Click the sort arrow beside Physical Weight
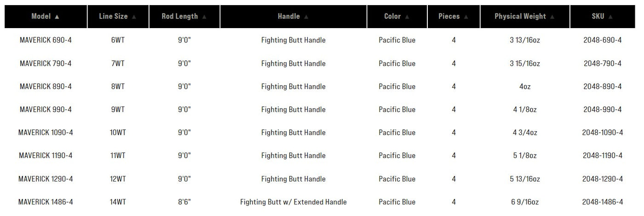This screenshot has width=644, height=216. [x=552, y=17]
